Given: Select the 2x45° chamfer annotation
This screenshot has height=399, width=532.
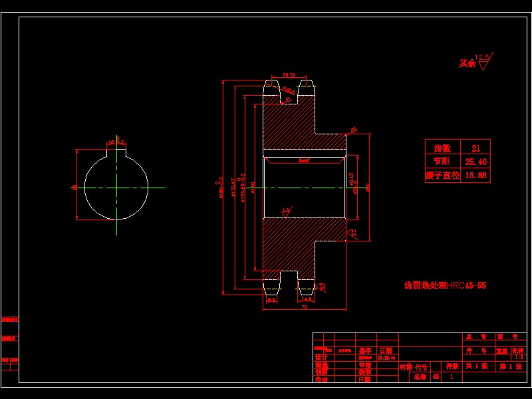Looking at the screenshot, I should point(305,160).
